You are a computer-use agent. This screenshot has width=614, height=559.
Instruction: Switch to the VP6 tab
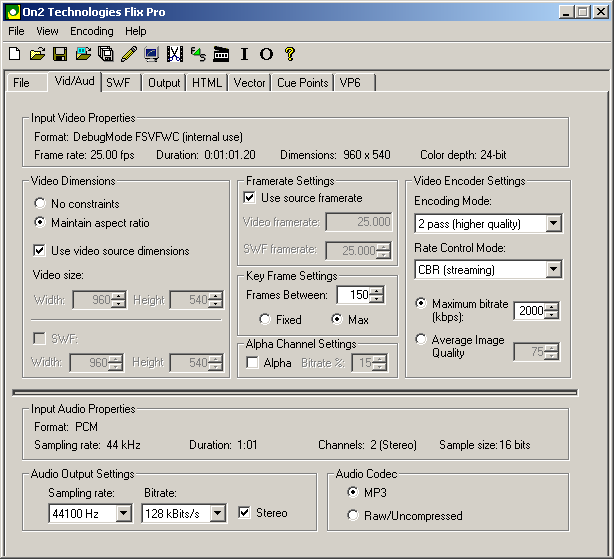click(x=350, y=83)
